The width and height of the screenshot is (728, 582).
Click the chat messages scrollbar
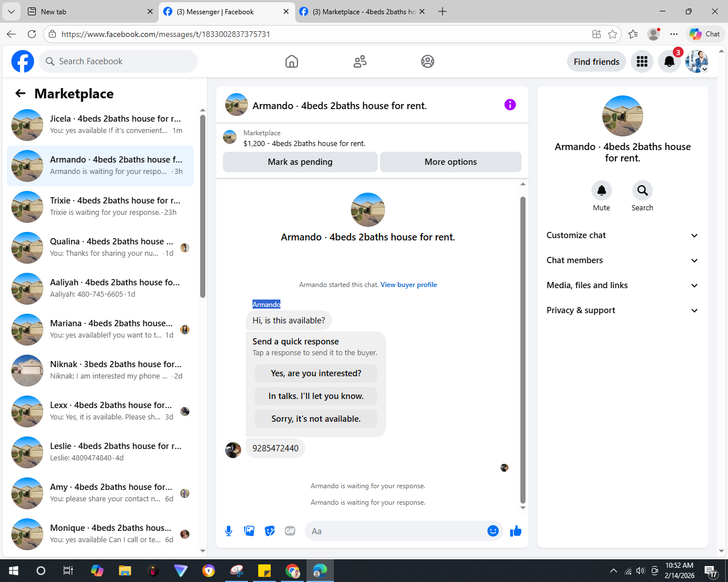point(523,350)
